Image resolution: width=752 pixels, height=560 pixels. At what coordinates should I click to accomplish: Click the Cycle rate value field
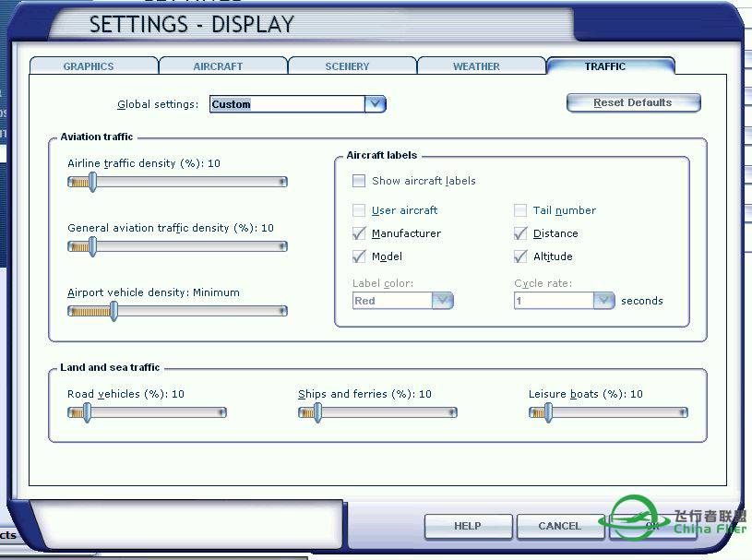point(554,301)
